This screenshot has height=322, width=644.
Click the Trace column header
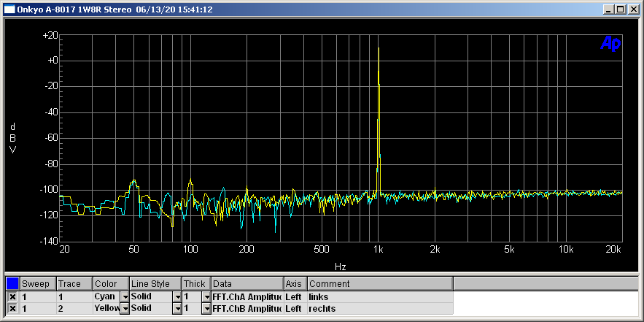click(74, 284)
